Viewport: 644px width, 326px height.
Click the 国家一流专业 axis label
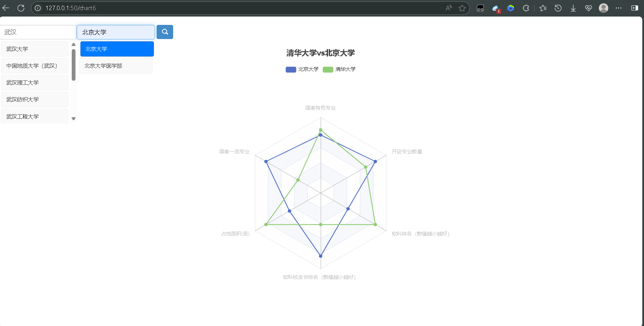(234, 151)
